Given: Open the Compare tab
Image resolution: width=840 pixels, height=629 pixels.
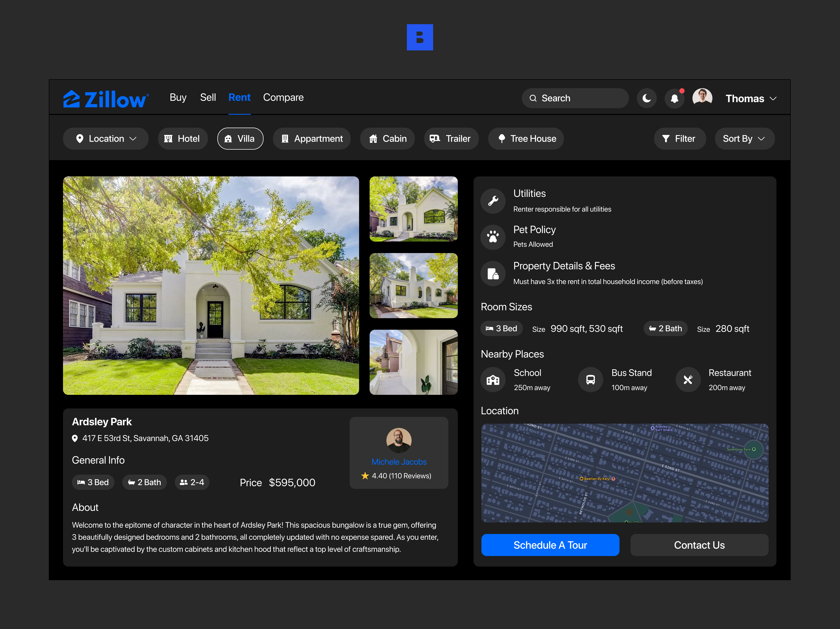Looking at the screenshot, I should (x=283, y=98).
